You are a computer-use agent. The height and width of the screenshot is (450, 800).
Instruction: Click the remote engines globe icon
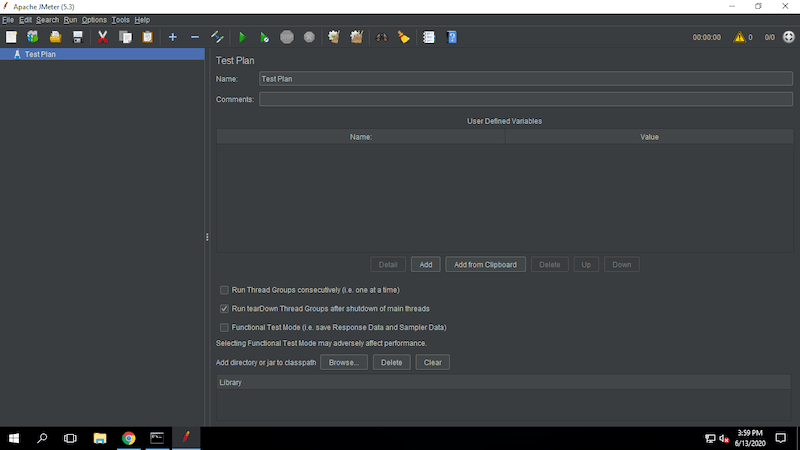(788, 37)
